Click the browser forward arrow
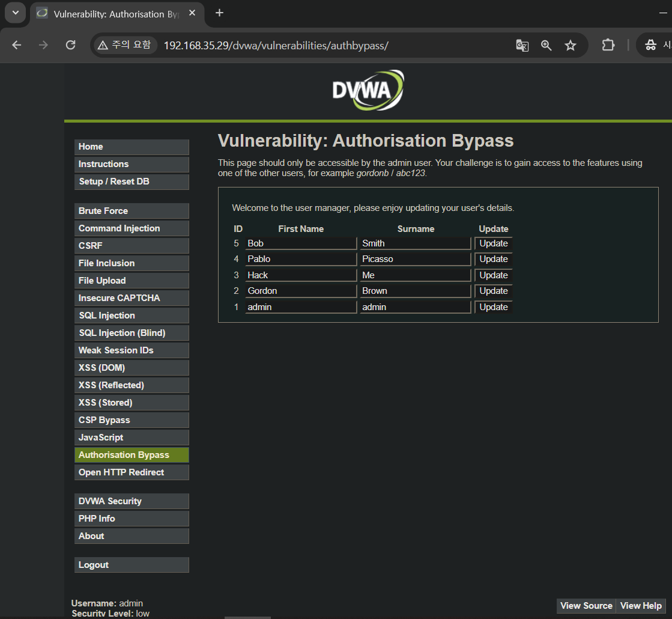 [43, 45]
